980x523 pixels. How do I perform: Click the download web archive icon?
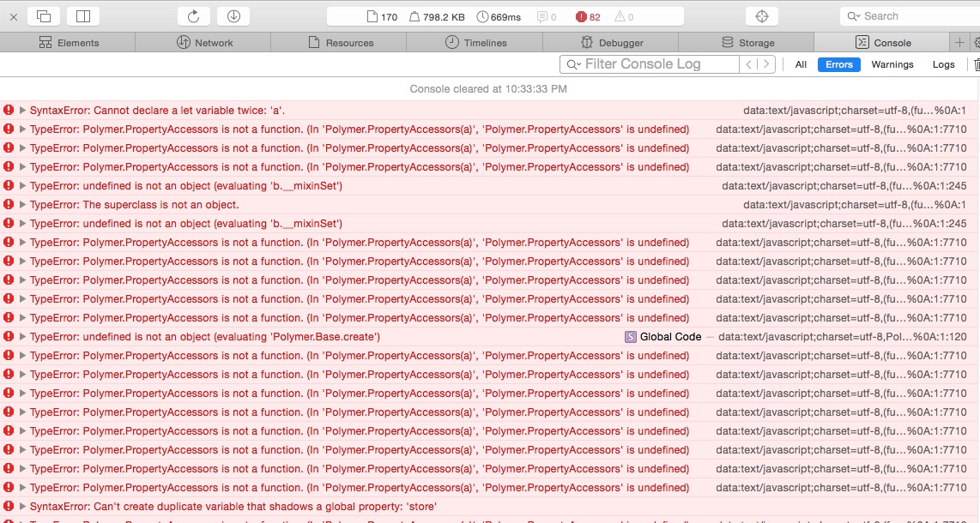pyautogui.click(x=233, y=16)
